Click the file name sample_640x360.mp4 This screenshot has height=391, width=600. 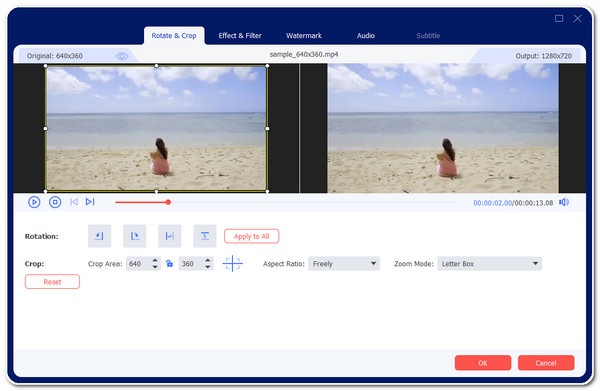click(304, 54)
